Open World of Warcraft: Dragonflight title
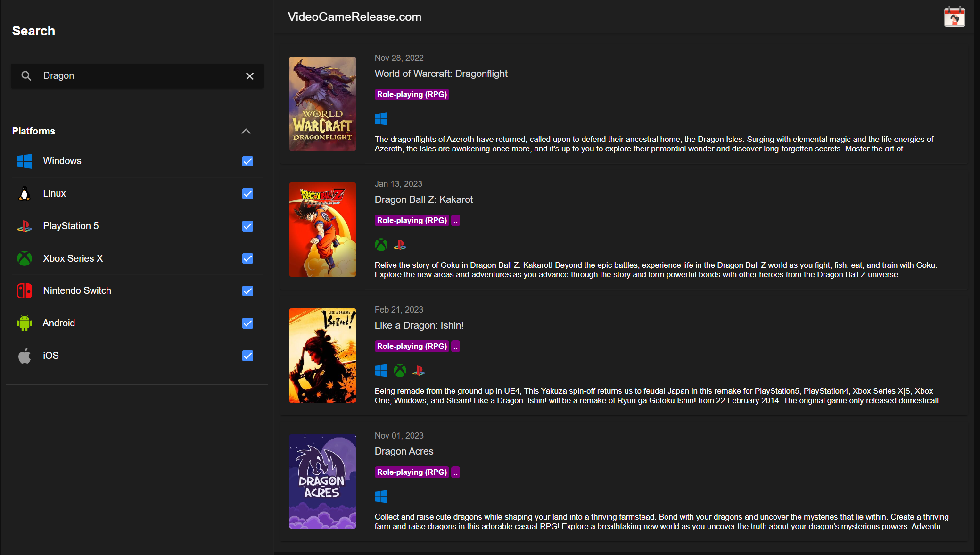980x555 pixels. [x=441, y=74]
